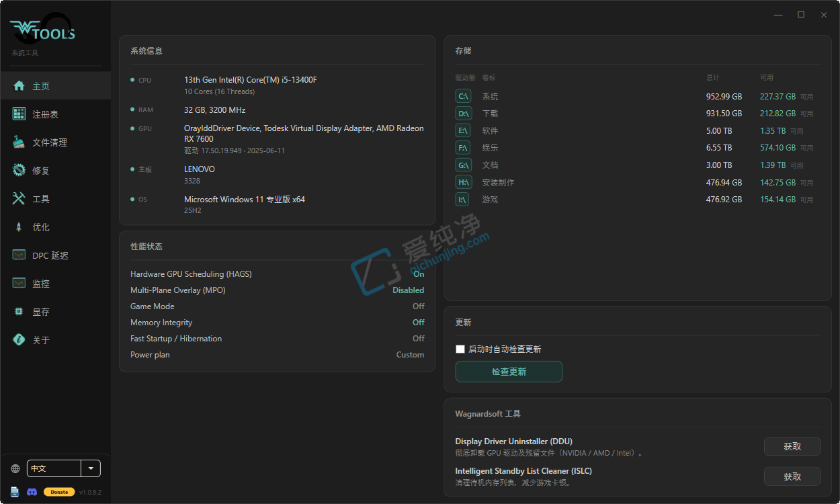840x504 pixels.
Task: Click the Hardware GPU Scheduling On value
Action: click(419, 274)
